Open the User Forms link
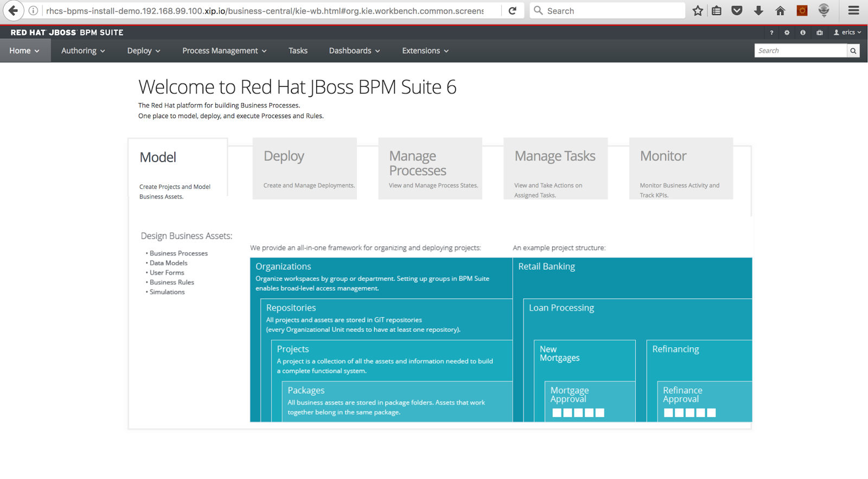The width and height of the screenshot is (868, 479). pyautogui.click(x=167, y=273)
